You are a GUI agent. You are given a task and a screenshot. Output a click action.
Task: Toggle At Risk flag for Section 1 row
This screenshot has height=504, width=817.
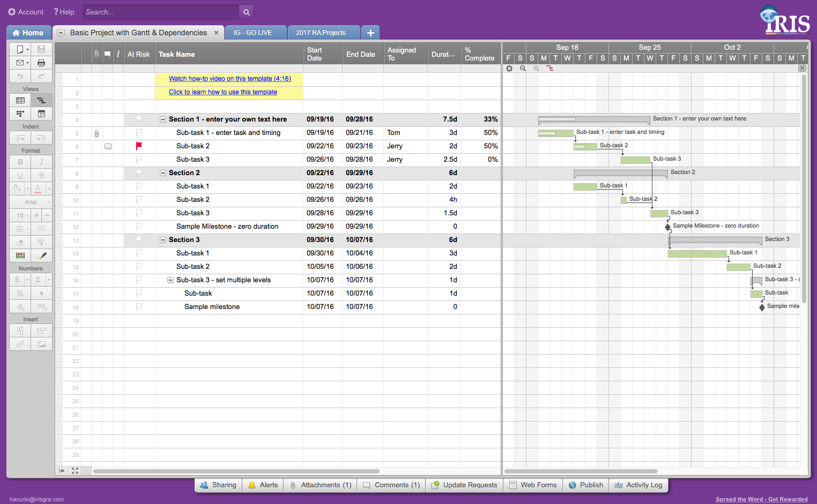pos(139,119)
